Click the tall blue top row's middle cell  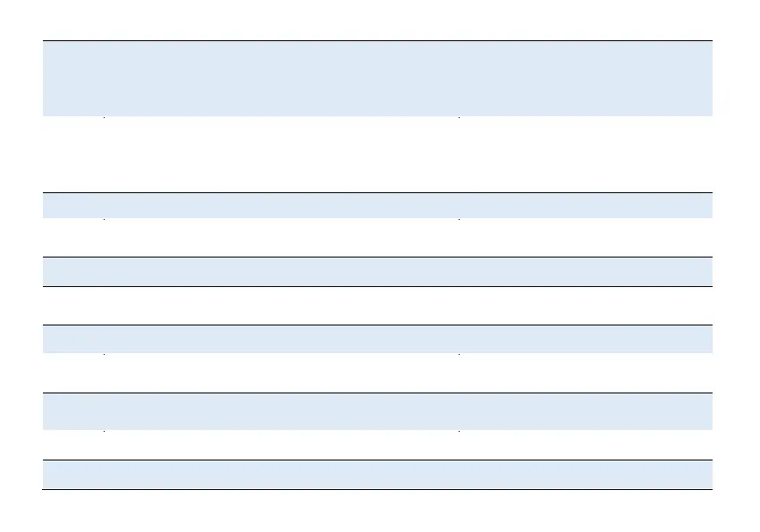tap(282, 78)
